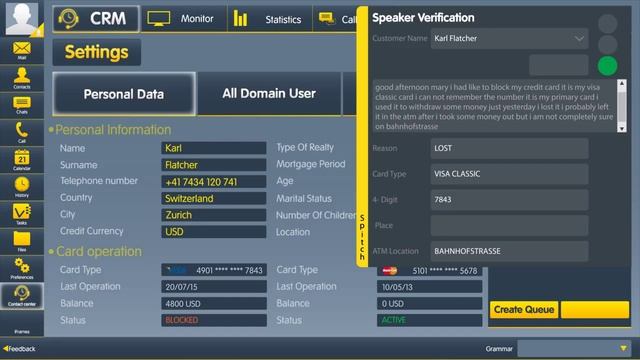640x360 pixels.
Task: Click the 4-Digit field 7843
Action: [509, 200]
